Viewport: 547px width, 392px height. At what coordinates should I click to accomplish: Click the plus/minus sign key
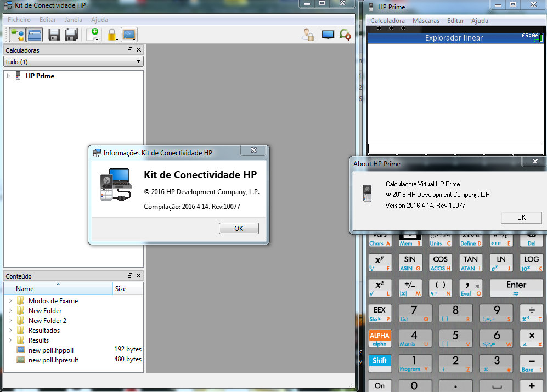[410, 288]
